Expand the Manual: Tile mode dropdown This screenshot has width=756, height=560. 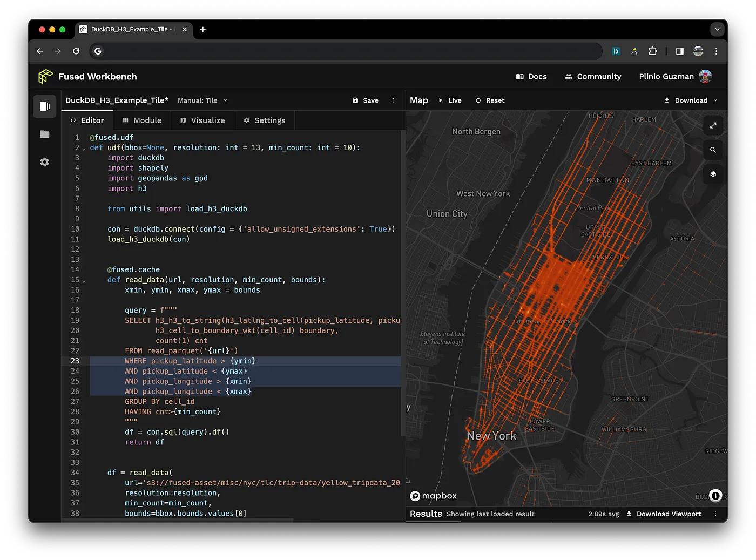(202, 100)
